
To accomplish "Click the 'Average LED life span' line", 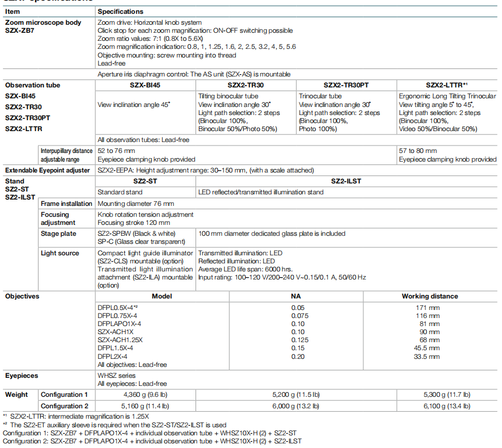I will coord(245,269).
